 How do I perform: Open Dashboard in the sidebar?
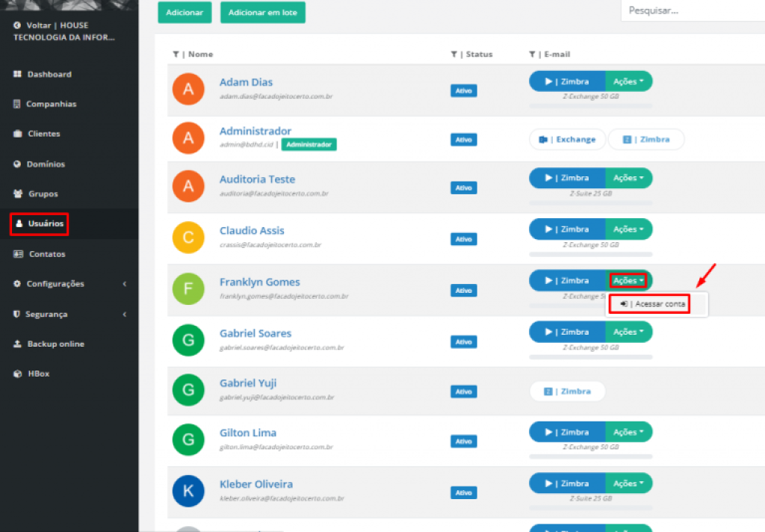click(49, 74)
